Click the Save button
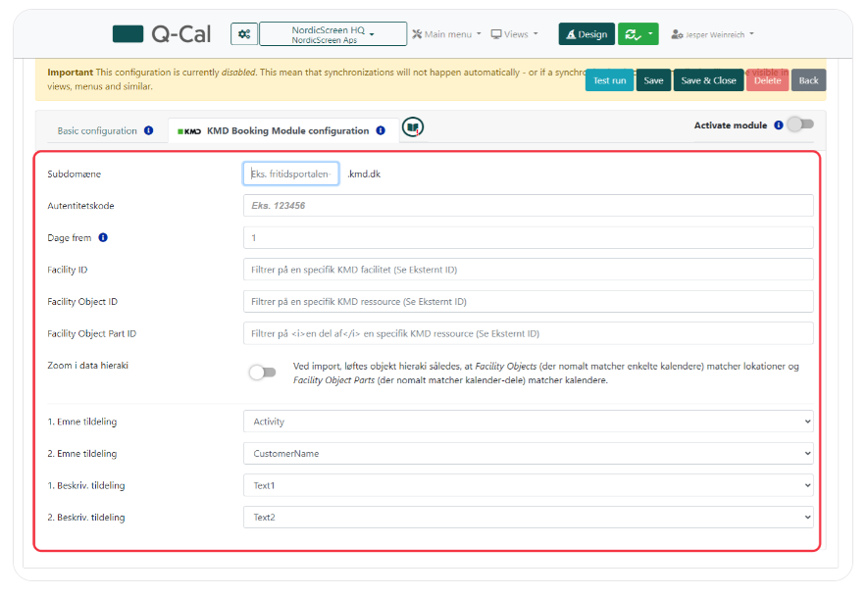This screenshot has height=596, width=868. 653,80
